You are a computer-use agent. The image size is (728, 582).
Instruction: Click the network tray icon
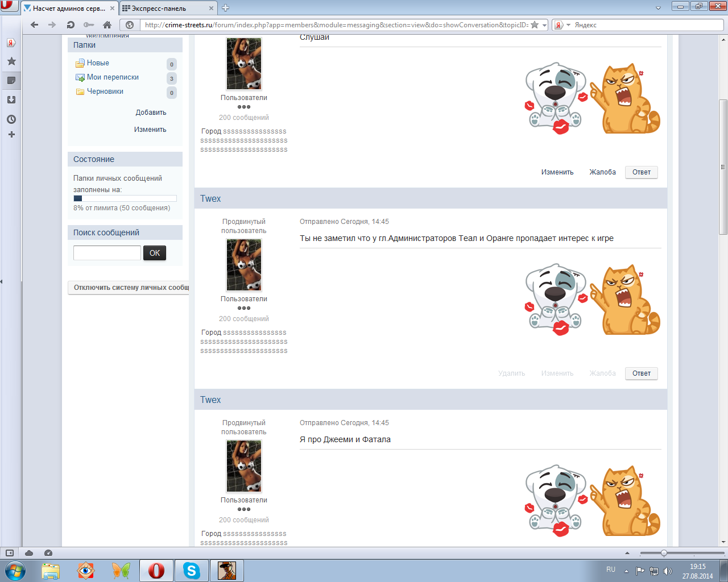[654, 571]
